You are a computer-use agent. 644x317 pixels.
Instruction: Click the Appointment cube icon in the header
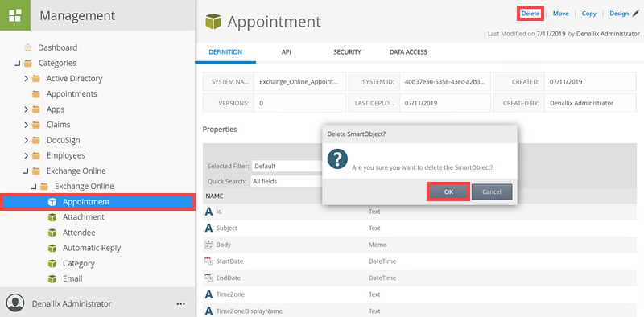213,22
